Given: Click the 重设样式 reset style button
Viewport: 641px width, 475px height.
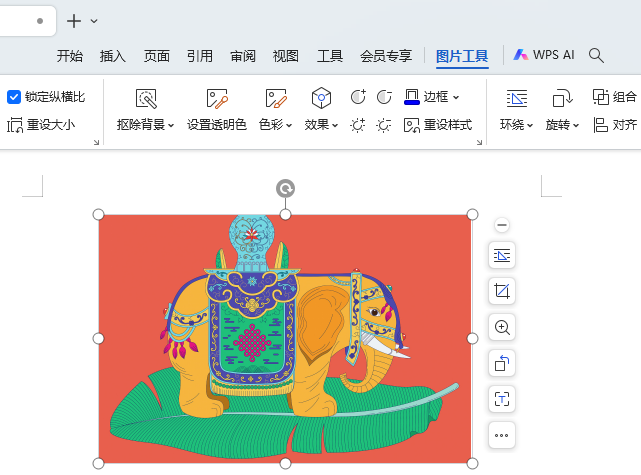Looking at the screenshot, I should coord(437,125).
